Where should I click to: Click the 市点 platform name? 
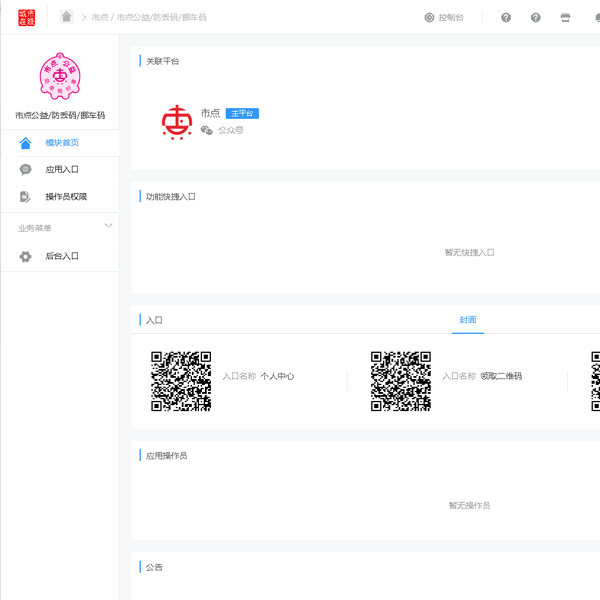pos(210,113)
